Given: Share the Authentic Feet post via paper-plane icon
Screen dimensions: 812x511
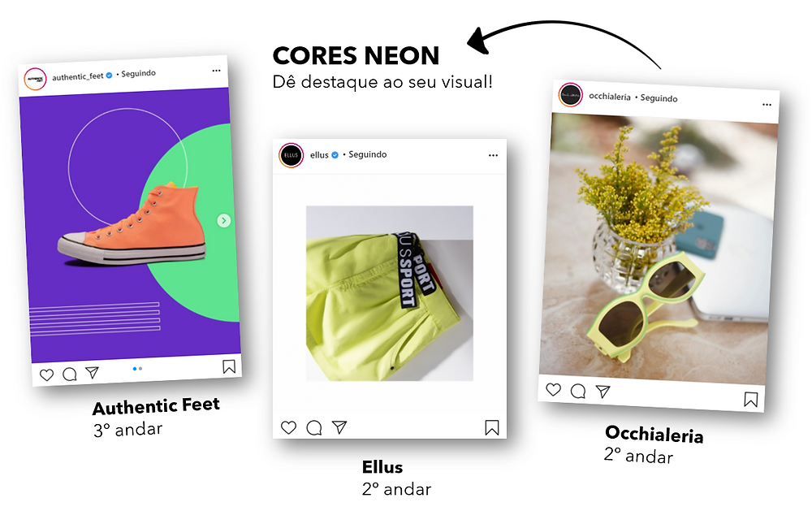Looking at the screenshot, I should pyautogui.click(x=93, y=373).
